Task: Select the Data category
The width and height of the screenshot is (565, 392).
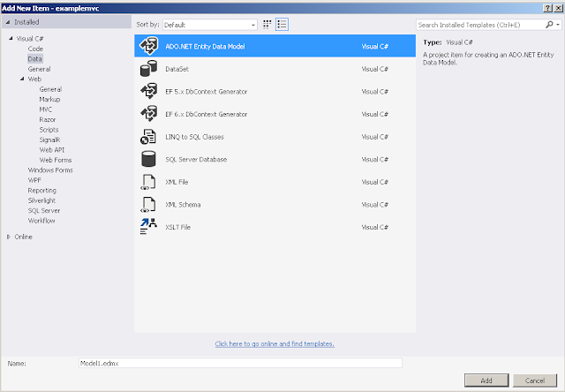Action: [35, 59]
